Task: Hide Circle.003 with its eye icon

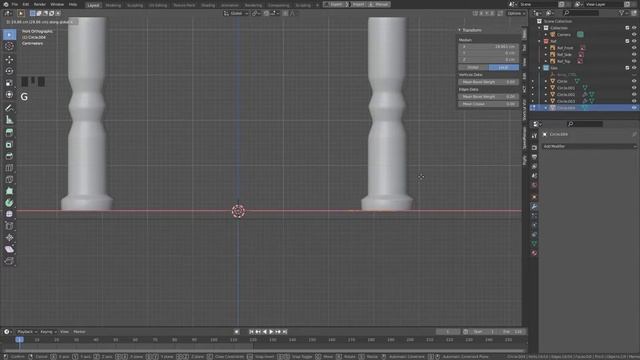Action: pos(634,101)
